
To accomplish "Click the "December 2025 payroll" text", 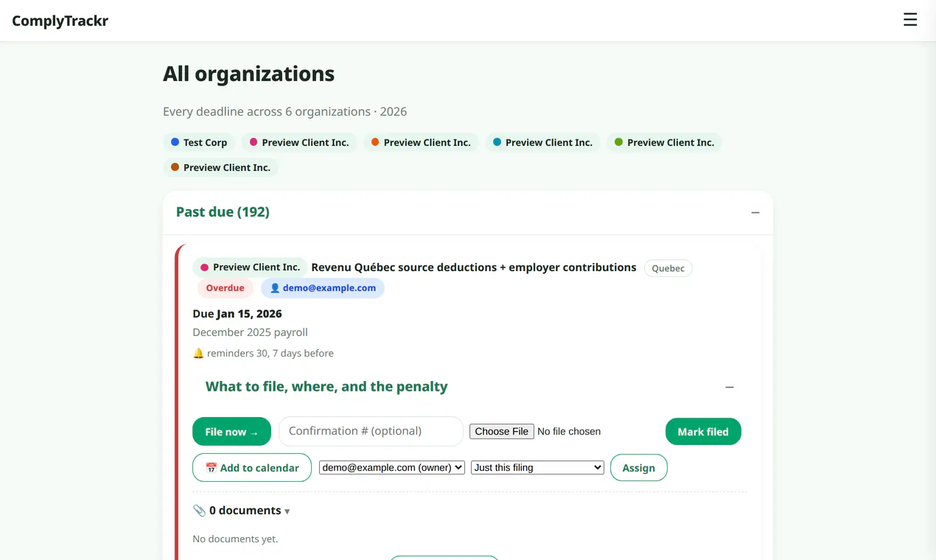I will tap(250, 332).
